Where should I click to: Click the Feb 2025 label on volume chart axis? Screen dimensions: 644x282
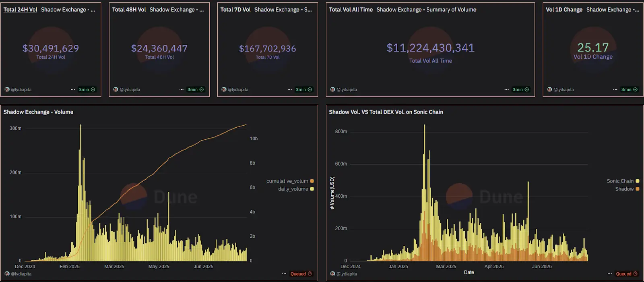click(x=70, y=267)
